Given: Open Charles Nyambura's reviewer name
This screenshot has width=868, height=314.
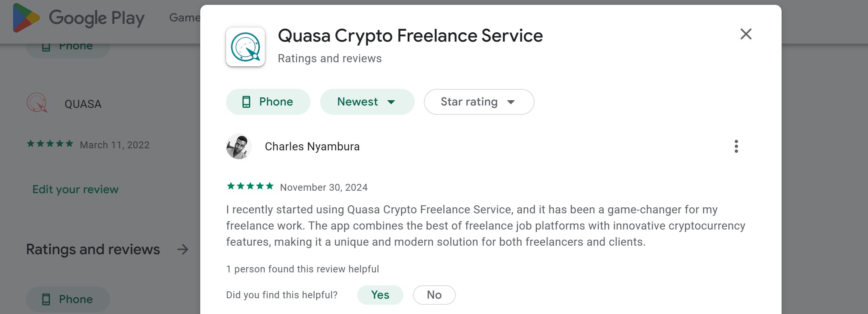Looking at the screenshot, I should pos(312,146).
